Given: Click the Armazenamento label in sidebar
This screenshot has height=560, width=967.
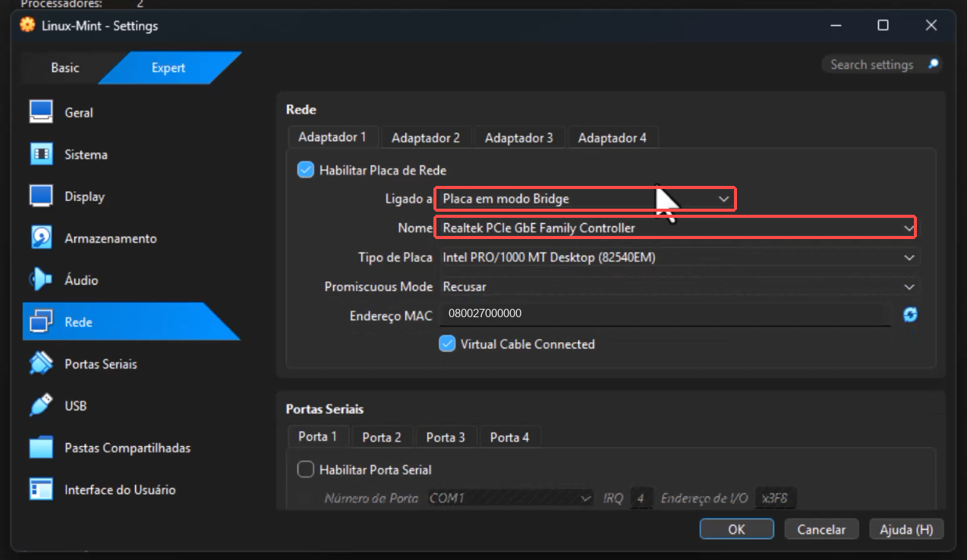Looking at the screenshot, I should (x=111, y=238).
